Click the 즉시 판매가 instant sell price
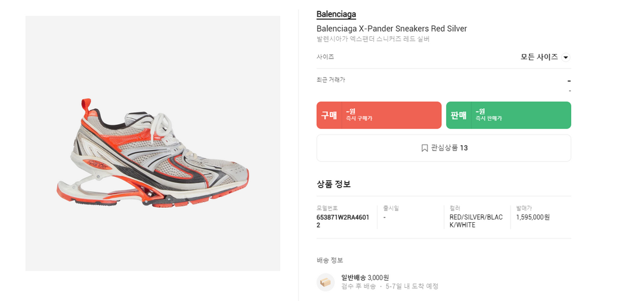This screenshot has width=644, height=301. coord(489,115)
